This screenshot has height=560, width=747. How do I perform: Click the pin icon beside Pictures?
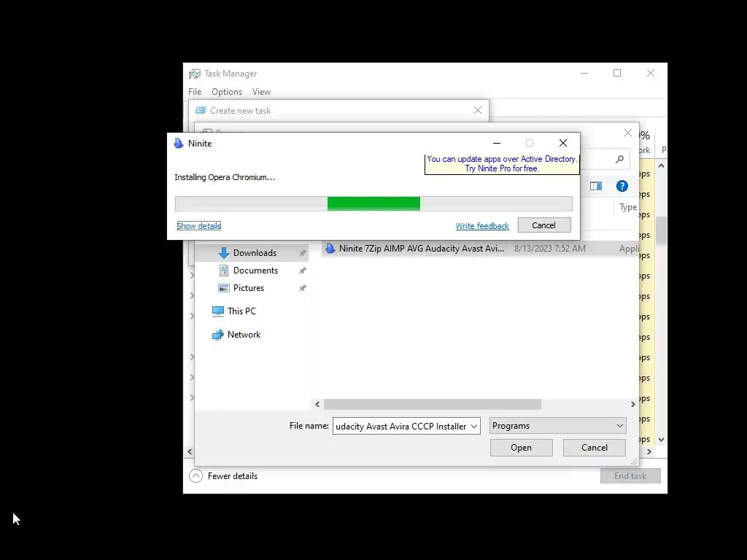302,289
